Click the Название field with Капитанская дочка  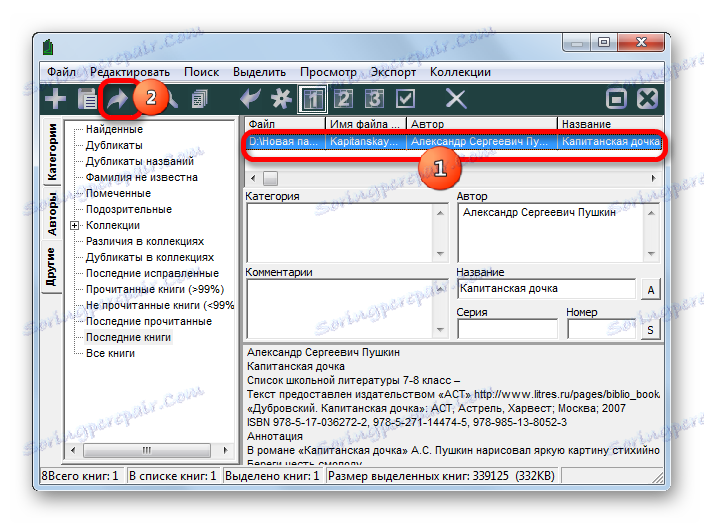[x=546, y=289]
